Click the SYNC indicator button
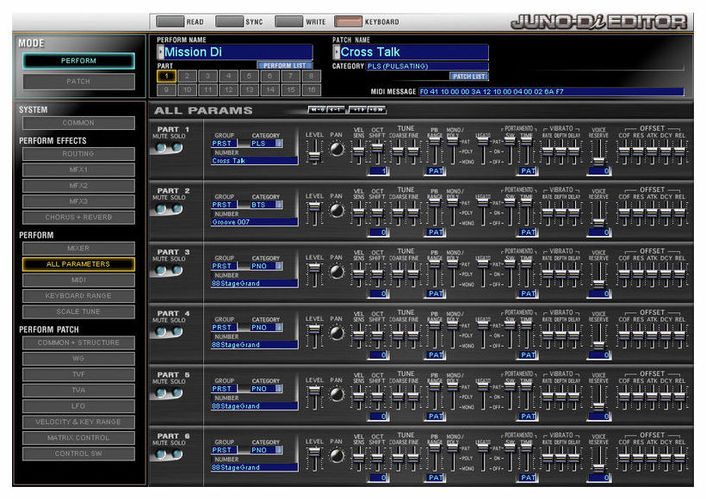Screen dimensions: 706x499 (x=230, y=21)
